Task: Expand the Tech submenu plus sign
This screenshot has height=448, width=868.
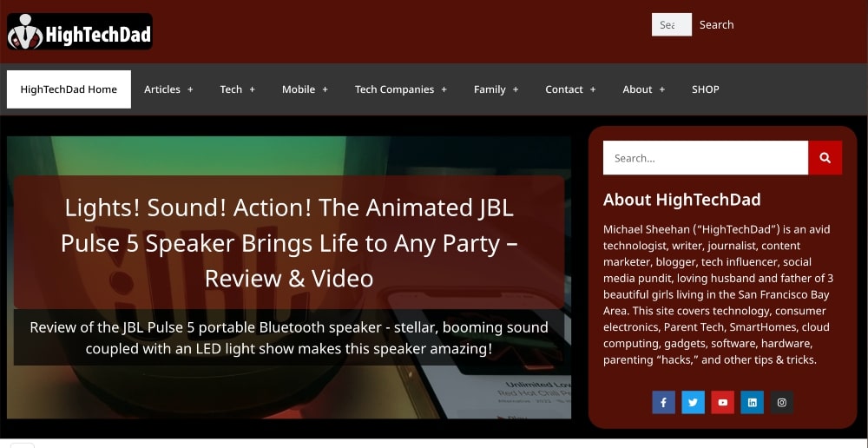Action: (x=252, y=89)
